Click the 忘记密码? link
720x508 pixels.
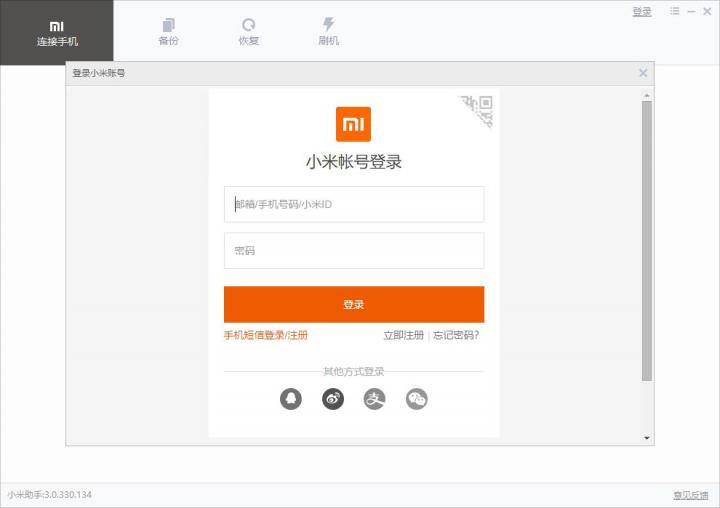456,335
